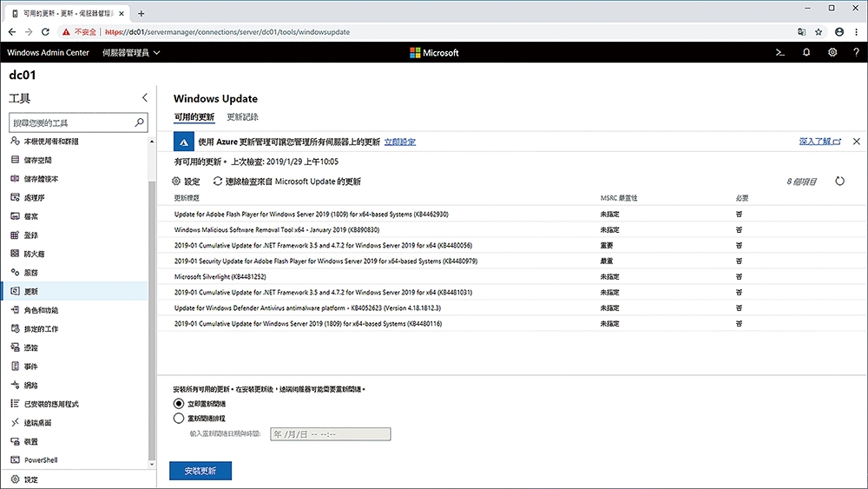Select Security Update for Adobe Flash KB4480979 row

pyautogui.click(x=512, y=261)
